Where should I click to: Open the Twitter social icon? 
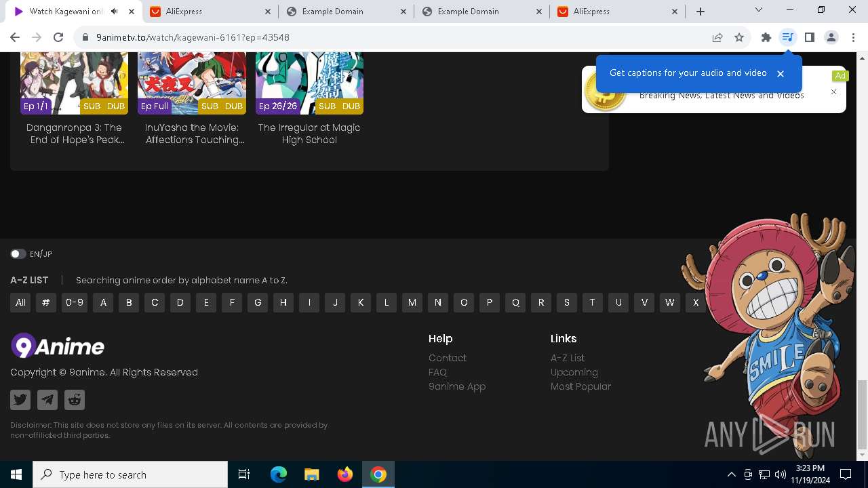tap(20, 400)
